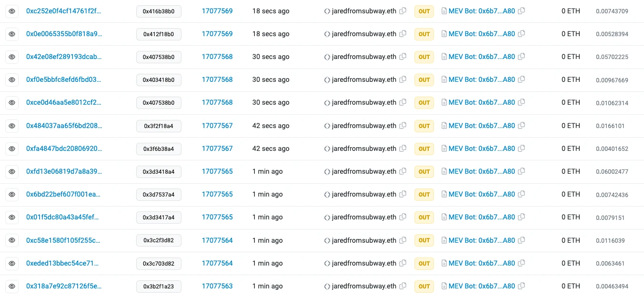The image size is (644, 297).
Task: Open block number 17077563
Action: (x=217, y=286)
